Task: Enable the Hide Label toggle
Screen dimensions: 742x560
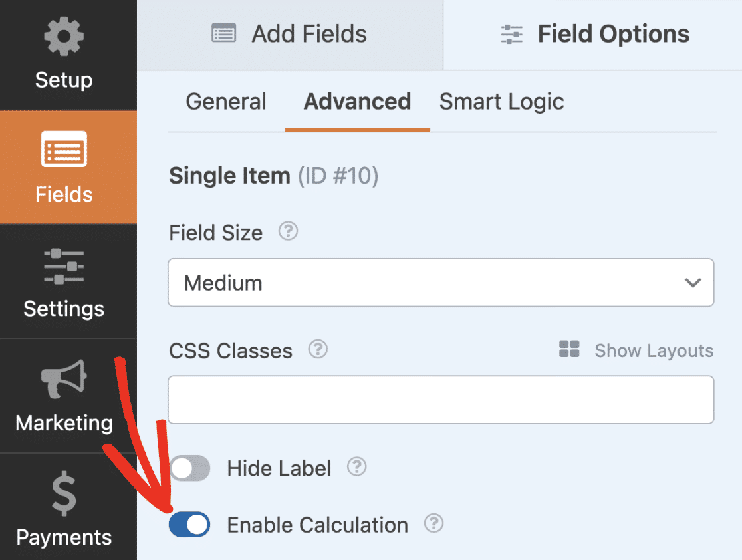Action: 189,468
